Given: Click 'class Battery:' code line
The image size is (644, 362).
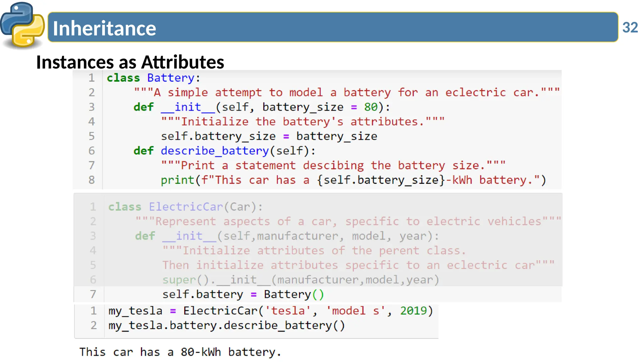Looking at the screenshot, I should [x=153, y=78].
